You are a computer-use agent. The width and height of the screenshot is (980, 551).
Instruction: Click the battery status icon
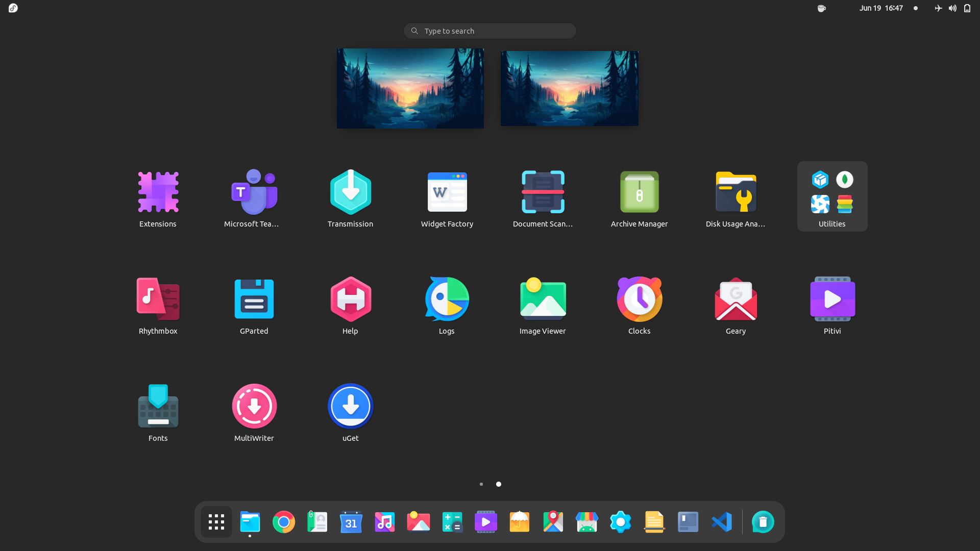(x=967, y=8)
